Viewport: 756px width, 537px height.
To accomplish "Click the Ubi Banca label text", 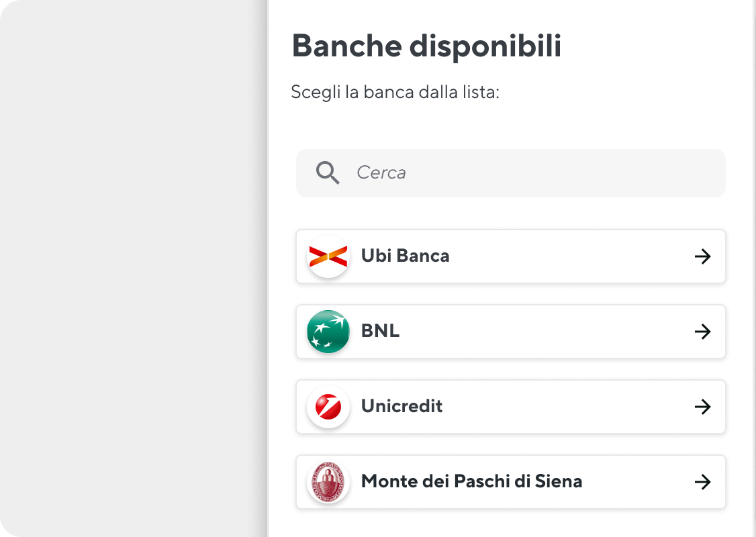I will [x=405, y=256].
